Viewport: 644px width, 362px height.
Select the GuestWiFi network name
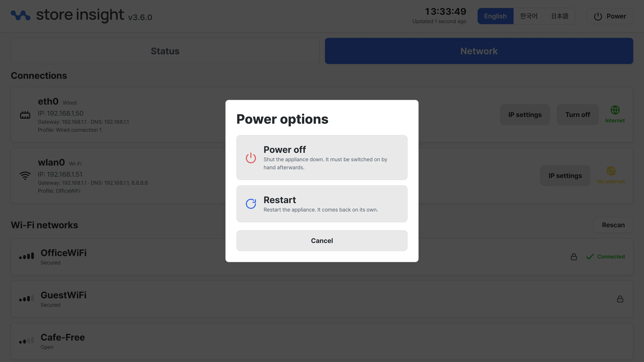(64, 295)
